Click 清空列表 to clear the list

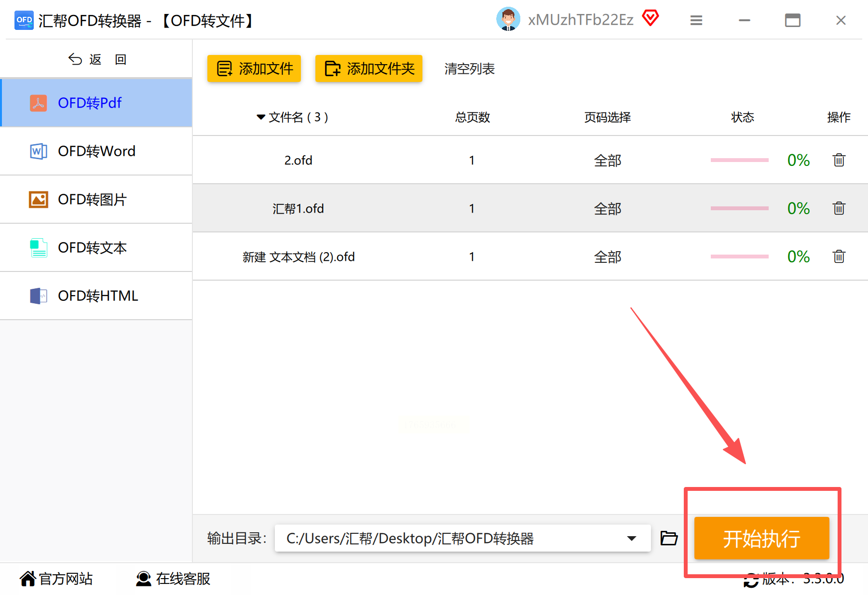pos(470,68)
